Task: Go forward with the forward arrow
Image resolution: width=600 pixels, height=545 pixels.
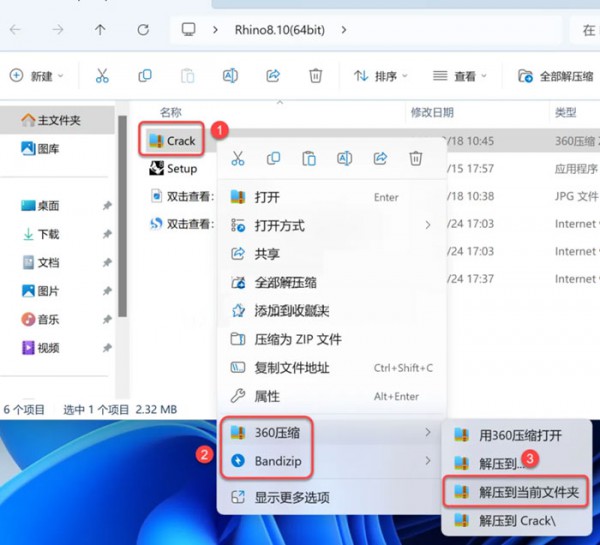Action: pos(58,29)
